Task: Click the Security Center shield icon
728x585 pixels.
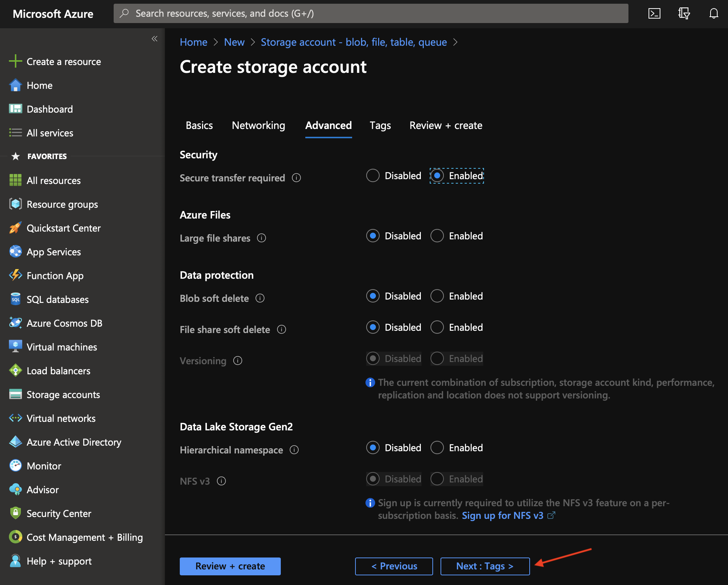Action: point(15,513)
